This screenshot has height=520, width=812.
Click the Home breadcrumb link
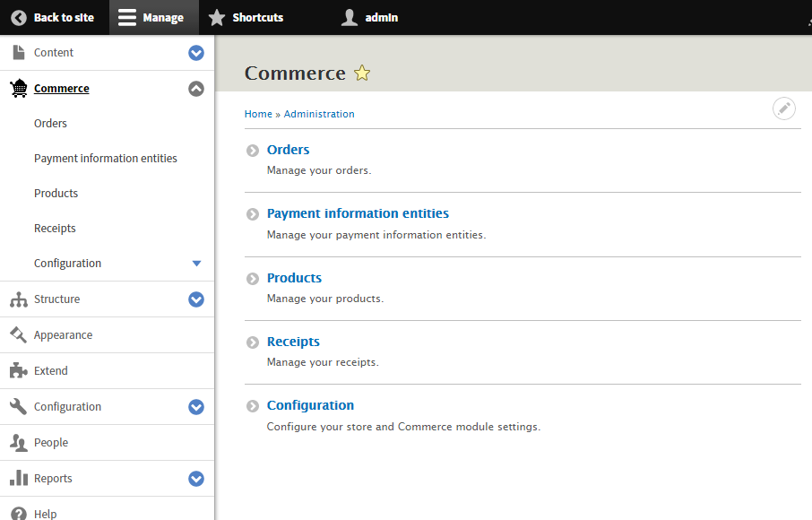258,114
